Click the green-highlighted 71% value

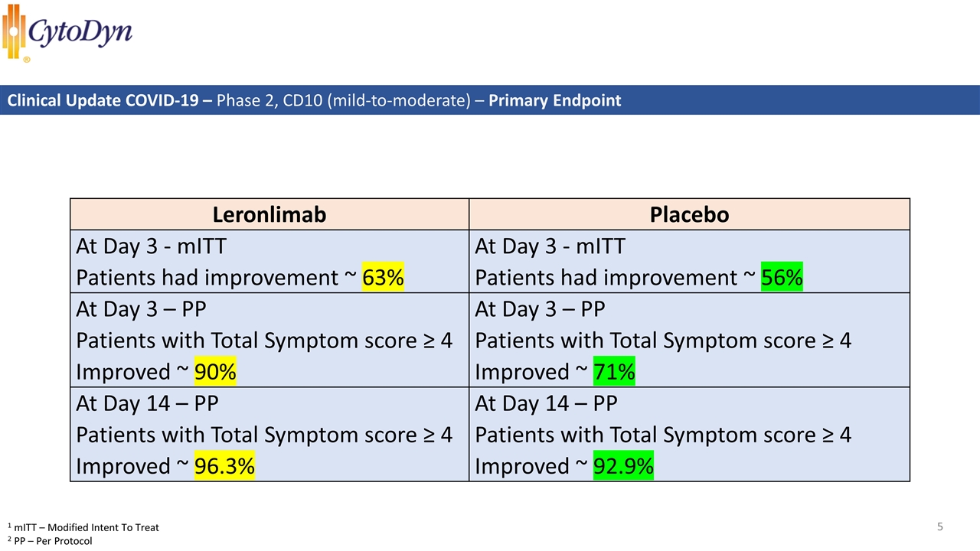614,372
